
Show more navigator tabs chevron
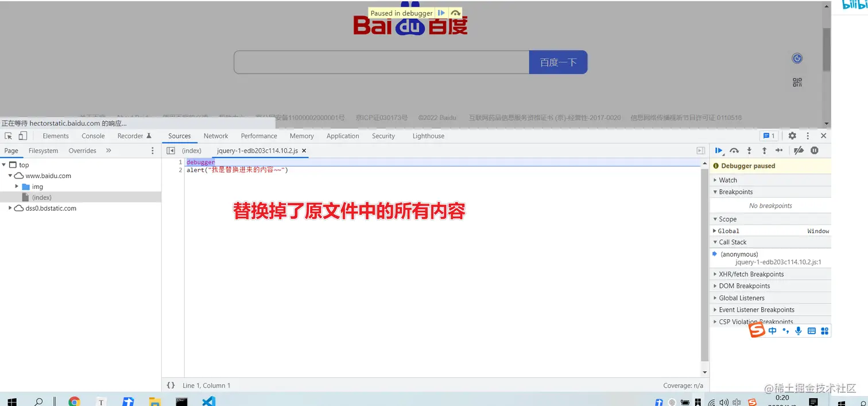pos(108,150)
